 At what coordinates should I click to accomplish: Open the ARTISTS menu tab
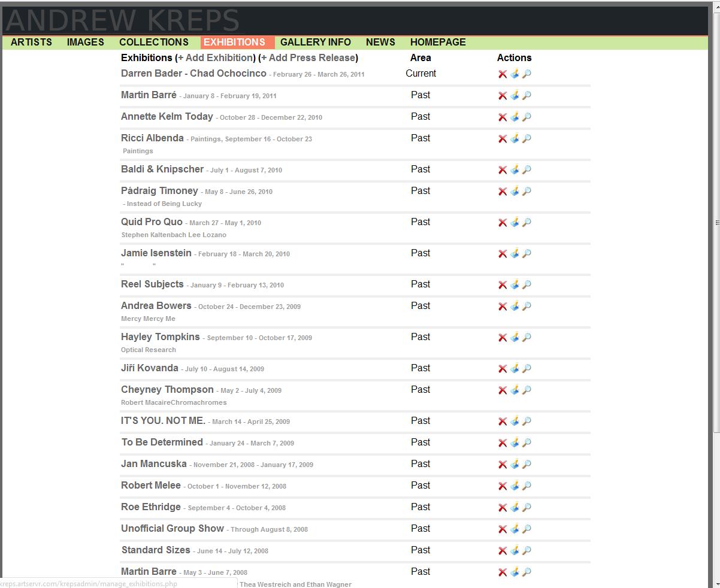31,43
